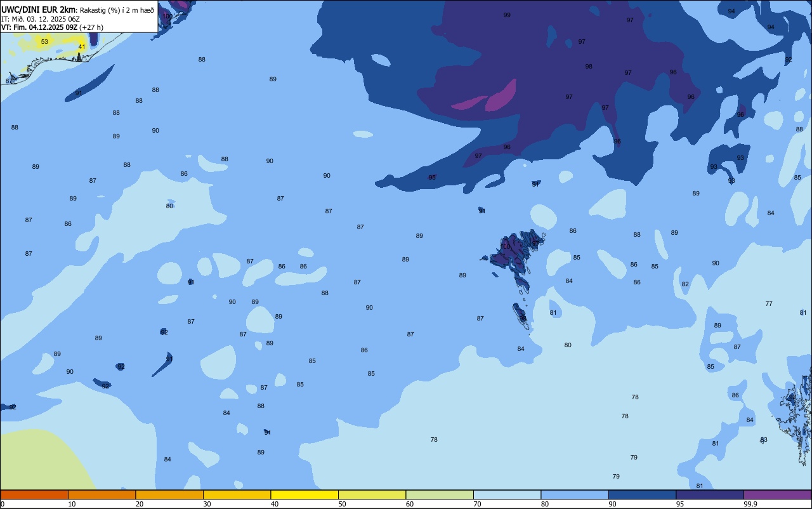Click the legend tick label '30'
Screen dimensions: 812x509
click(207, 504)
